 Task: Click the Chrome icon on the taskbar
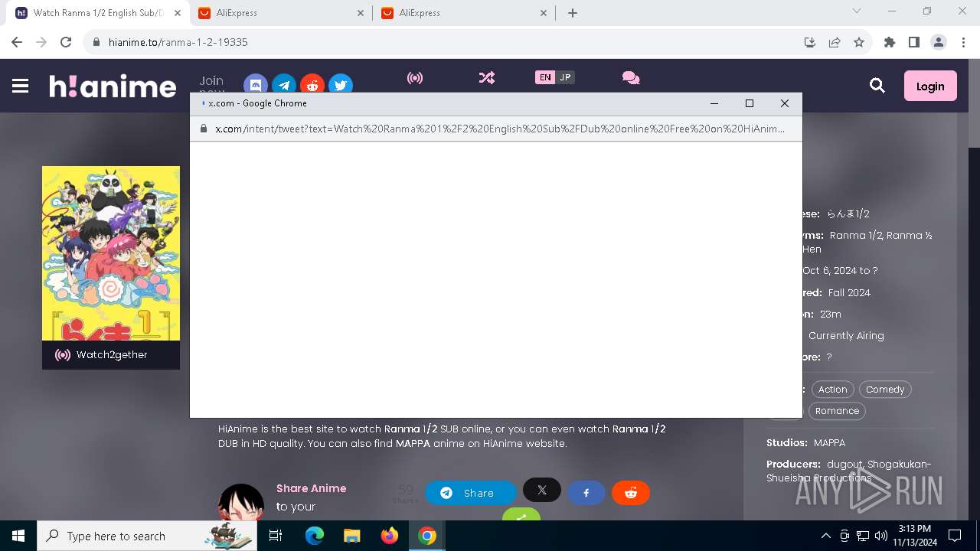tap(426, 536)
